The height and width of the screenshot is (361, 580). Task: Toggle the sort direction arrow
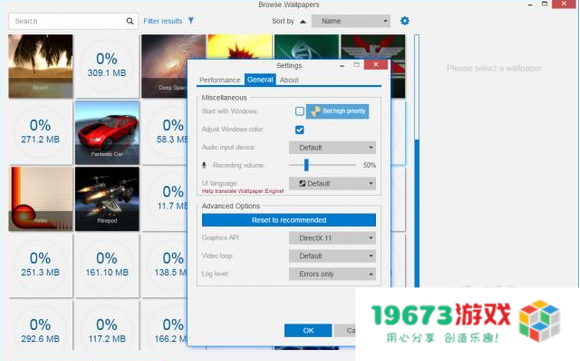pyautogui.click(x=303, y=21)
